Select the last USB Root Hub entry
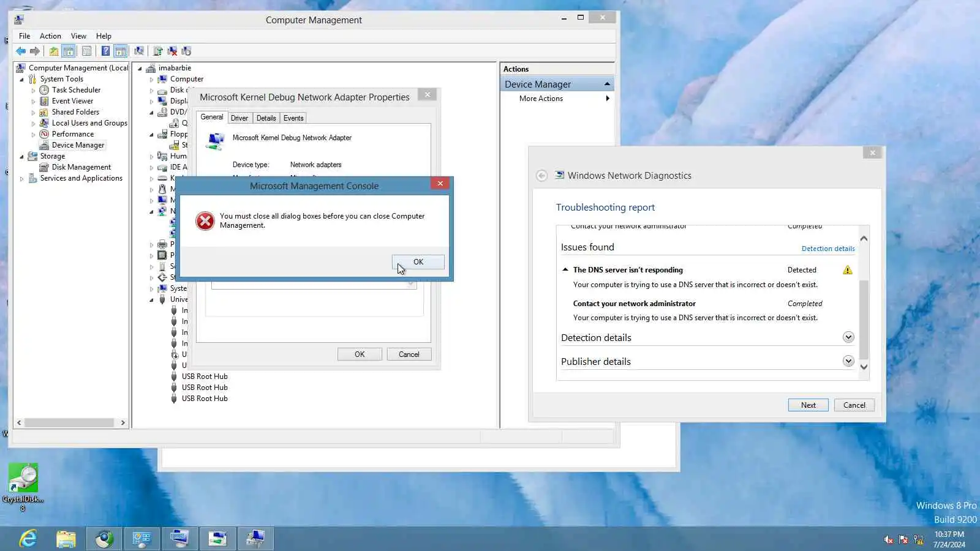Image resolution: width=980 pixels, height=551 pixels. coord(205,399)
